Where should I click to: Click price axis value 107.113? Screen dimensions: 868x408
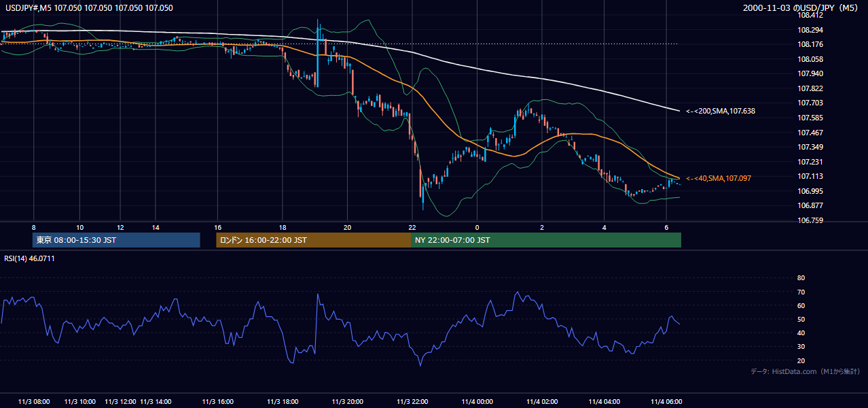point(810,176)
